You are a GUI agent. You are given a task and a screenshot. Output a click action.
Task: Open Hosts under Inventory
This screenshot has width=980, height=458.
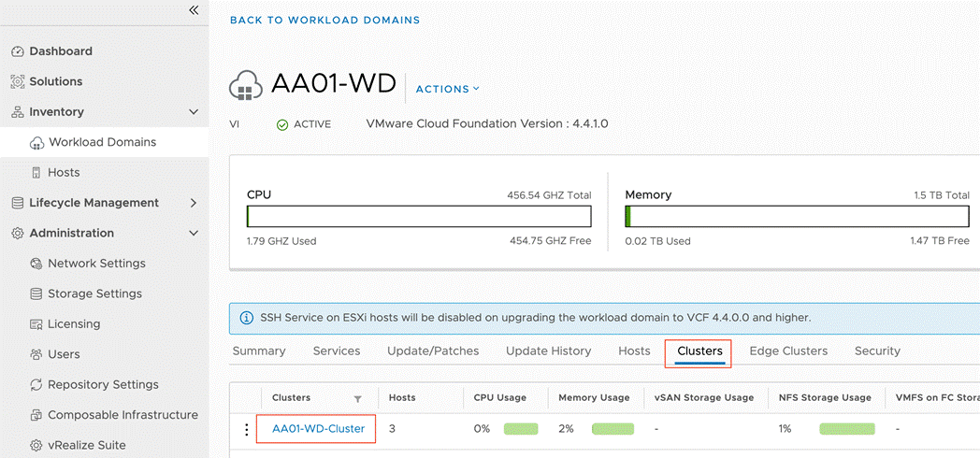pyautogui.click(x=64, y=173)
